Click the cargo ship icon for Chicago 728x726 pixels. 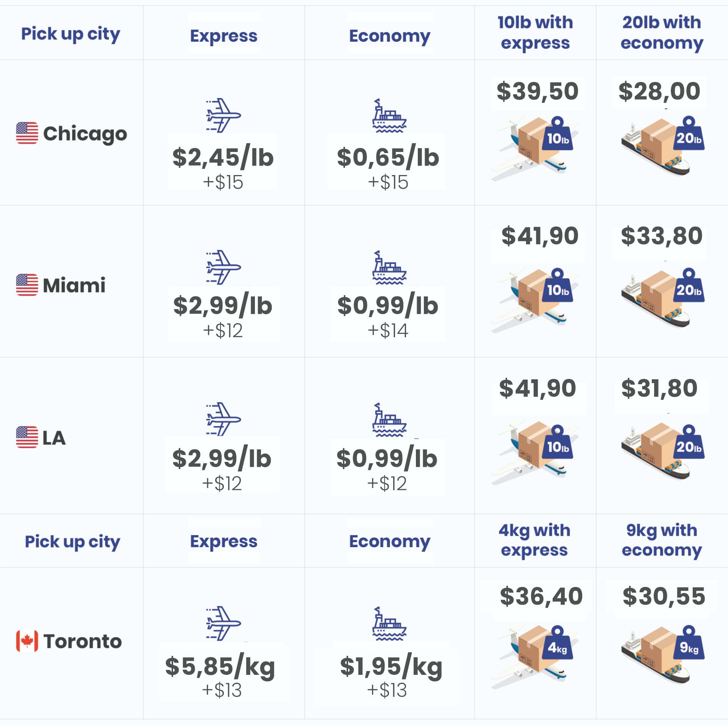(389, 116)
